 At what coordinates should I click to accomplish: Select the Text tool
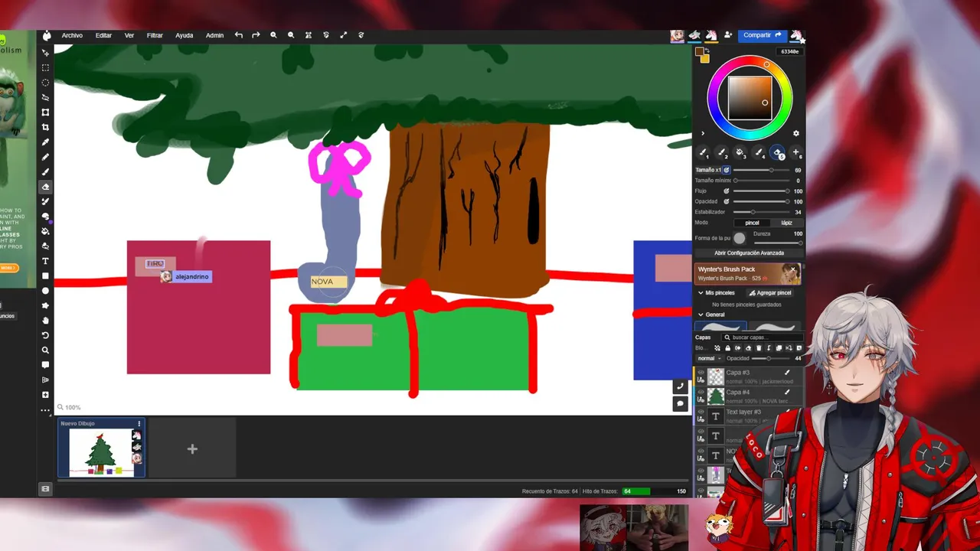pyautogui.click(x=45, y=261)
